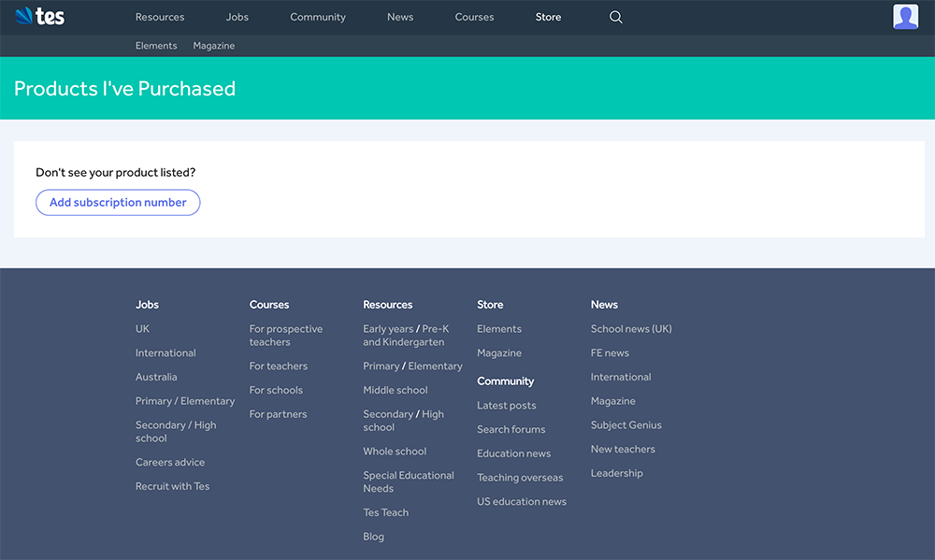935x560 pixels.
Task: Open the user profile avatar
Action: [x=905, y=17]
